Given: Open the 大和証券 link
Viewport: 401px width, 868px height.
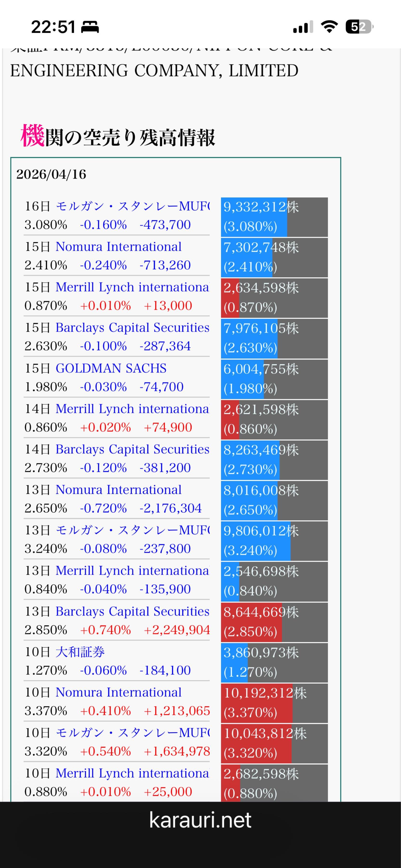Looking at the screenshot, I should click(x=80, y=652).
